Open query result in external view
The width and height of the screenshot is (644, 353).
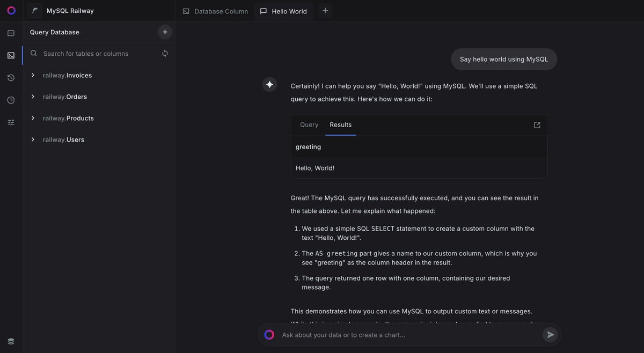(x=537, y=125)
